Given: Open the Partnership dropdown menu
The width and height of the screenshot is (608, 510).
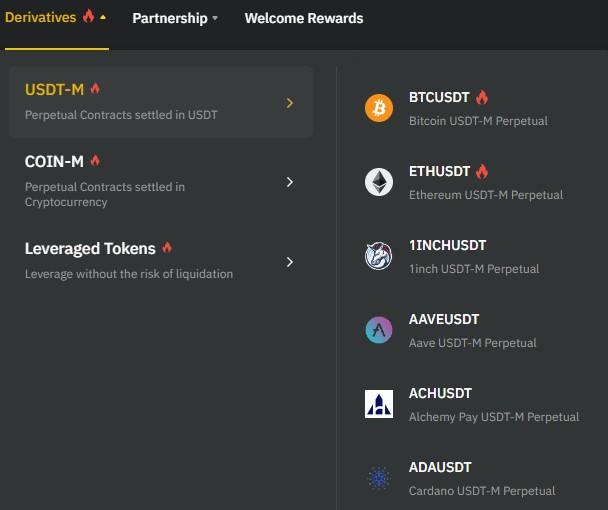Looking at the screenshot, I should (175, 18).
